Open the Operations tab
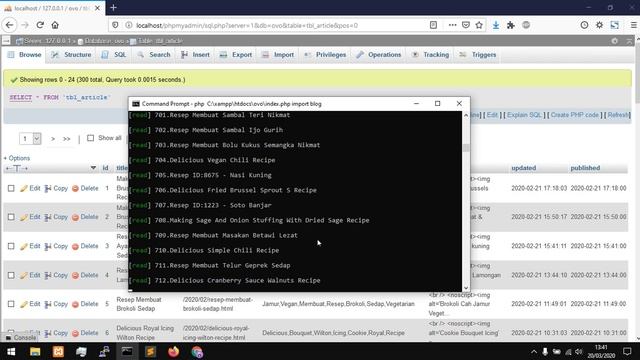 point(379,55)
